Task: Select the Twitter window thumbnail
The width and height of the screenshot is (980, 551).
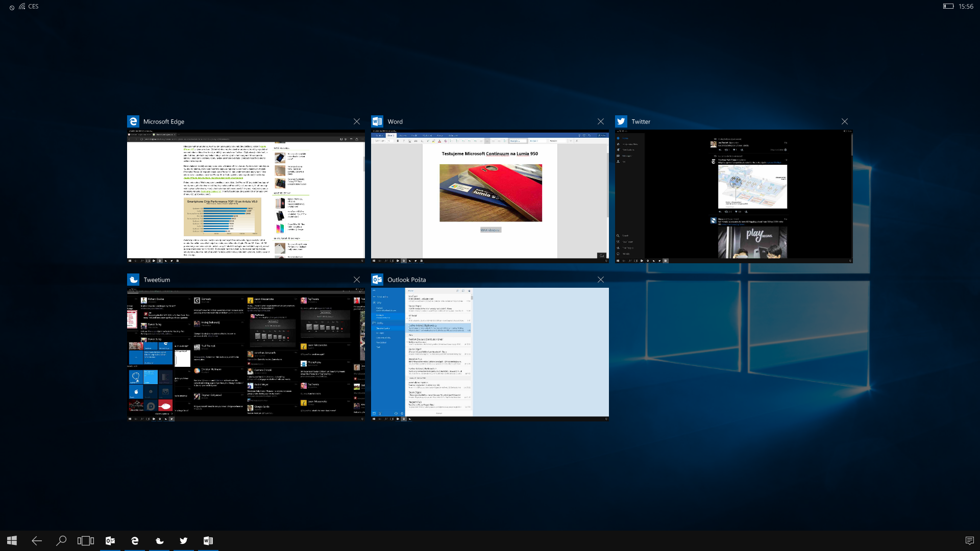Action: tap(733, 196)
